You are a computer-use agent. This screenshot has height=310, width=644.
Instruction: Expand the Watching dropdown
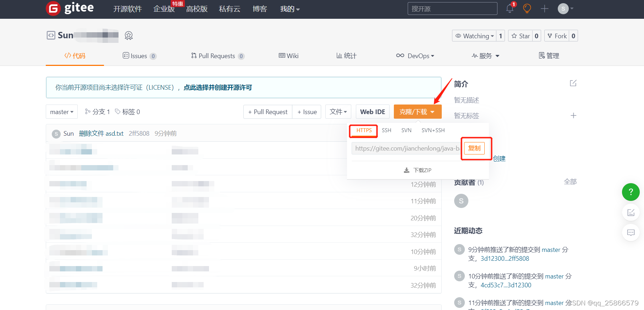pyautogui.click(x=474, y=36)
